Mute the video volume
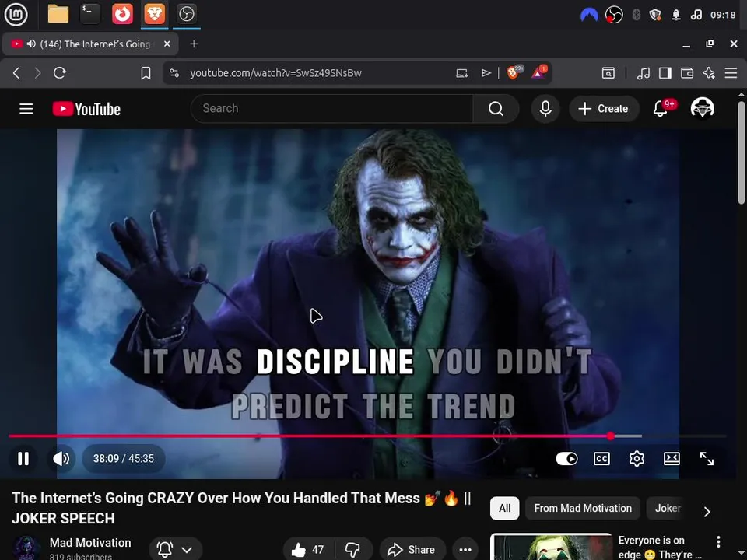This screenshot has width=747, height=560. pyautogui.click(x=61, y=459)
